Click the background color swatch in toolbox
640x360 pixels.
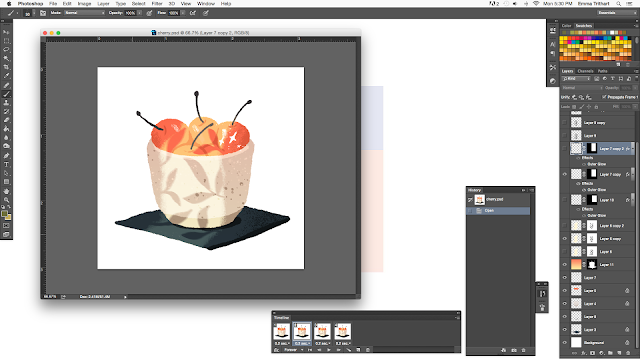tap(9, 218)
